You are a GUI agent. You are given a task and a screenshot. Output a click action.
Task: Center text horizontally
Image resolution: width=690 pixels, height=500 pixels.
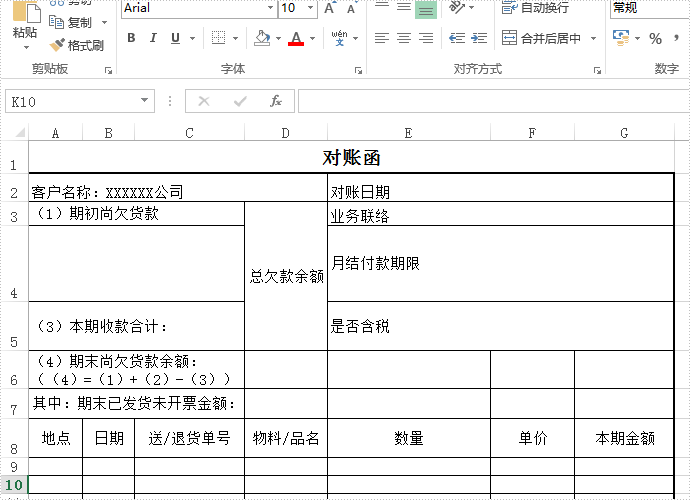(x=404, y=38)
